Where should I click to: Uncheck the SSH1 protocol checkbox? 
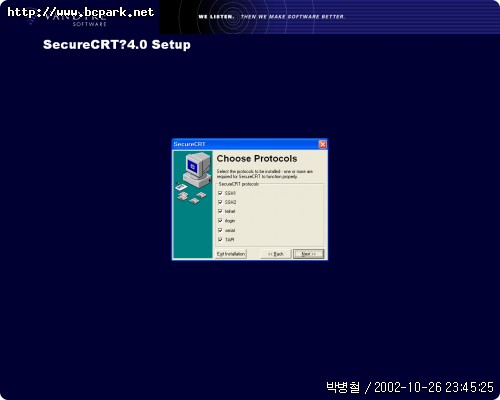[220, 193]
